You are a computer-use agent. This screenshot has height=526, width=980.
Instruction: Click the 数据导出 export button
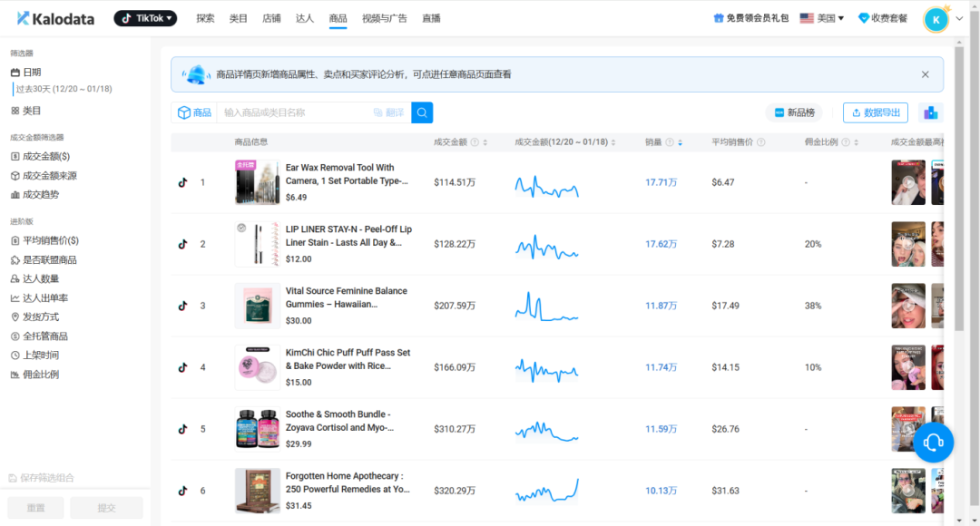click(x=875, y=112)
